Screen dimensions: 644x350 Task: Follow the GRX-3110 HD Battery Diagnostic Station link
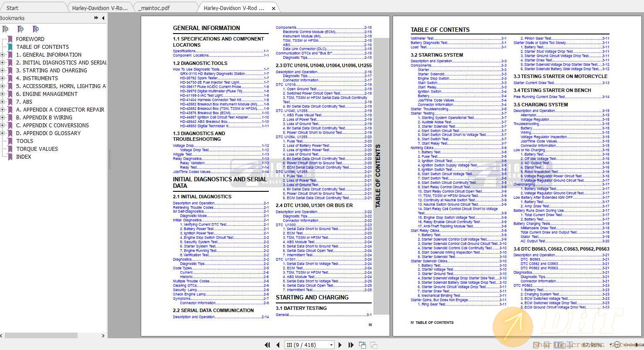(224, 74)
